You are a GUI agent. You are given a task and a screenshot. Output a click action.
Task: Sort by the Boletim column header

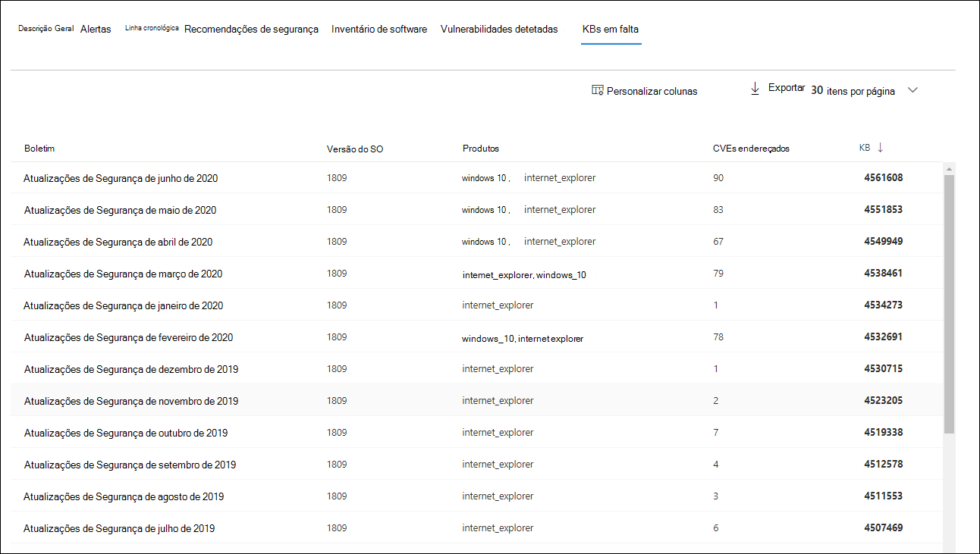[39, 149]
